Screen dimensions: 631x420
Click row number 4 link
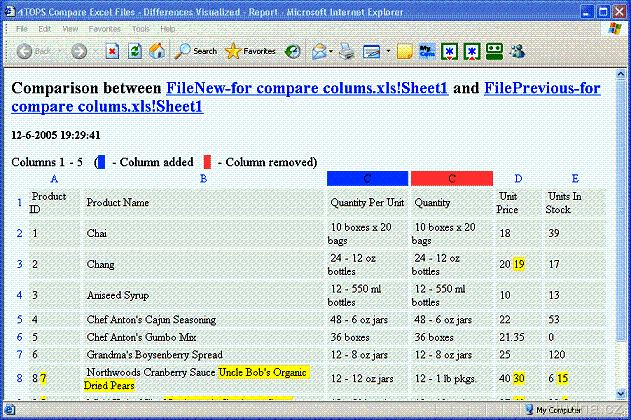click(19, 295)
